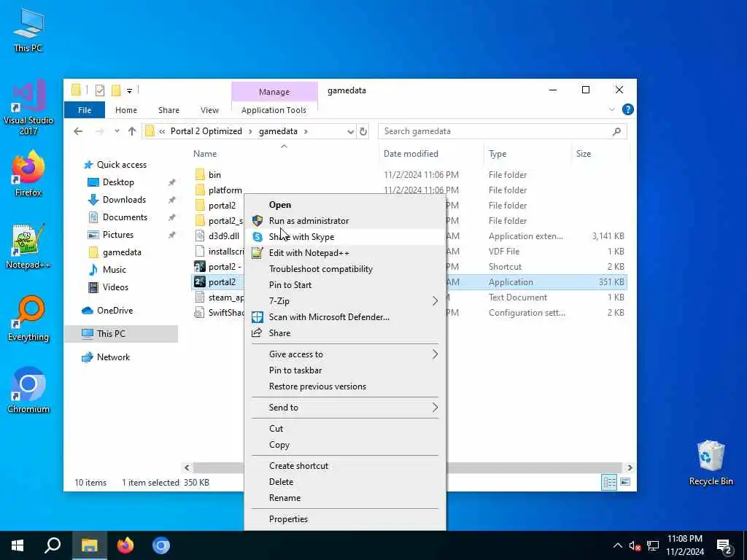This screenshot has width=747, height=560.
Task: Open address bar history dropdown
Action: [351, 131]
